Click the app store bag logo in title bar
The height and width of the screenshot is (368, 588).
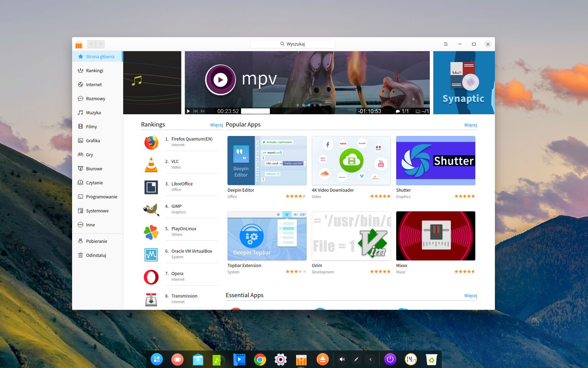(79, 44)
